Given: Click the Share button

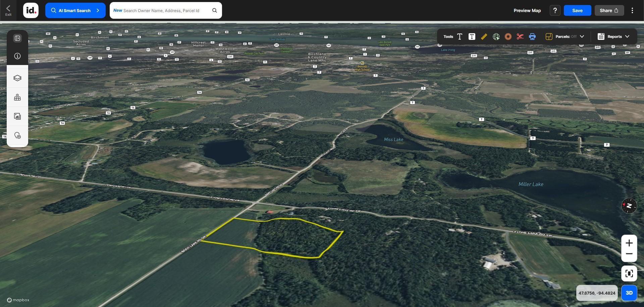Looking at the screenshot, I should pos(609,10).
